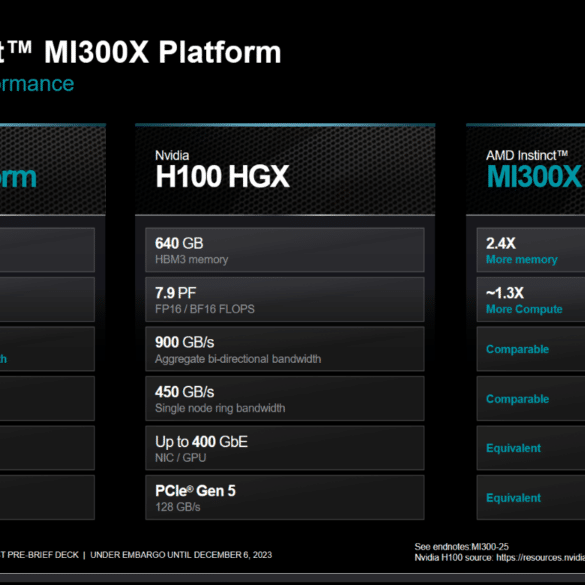Click the "H100 HGX" column heading
585x585 pixels.
(x=222, y=176)
